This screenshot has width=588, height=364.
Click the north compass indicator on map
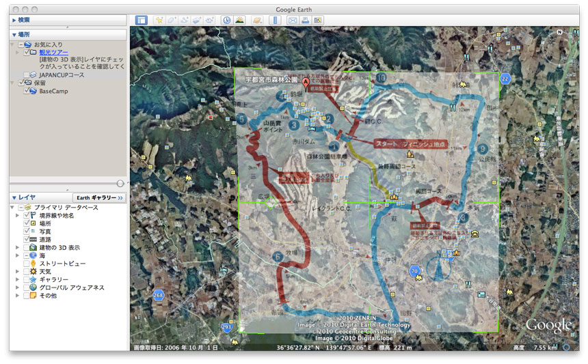[x=559, y=32]
